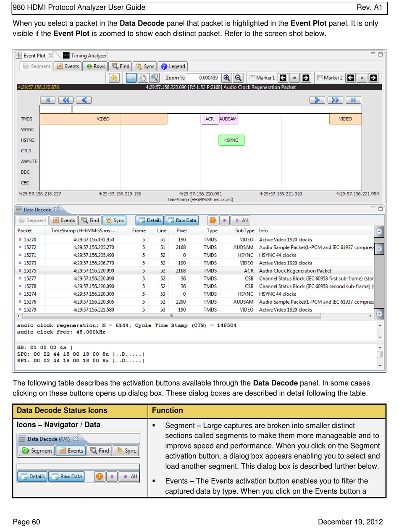
Task: Click the Marker 2 center dot button
Action: pos(362,78)
